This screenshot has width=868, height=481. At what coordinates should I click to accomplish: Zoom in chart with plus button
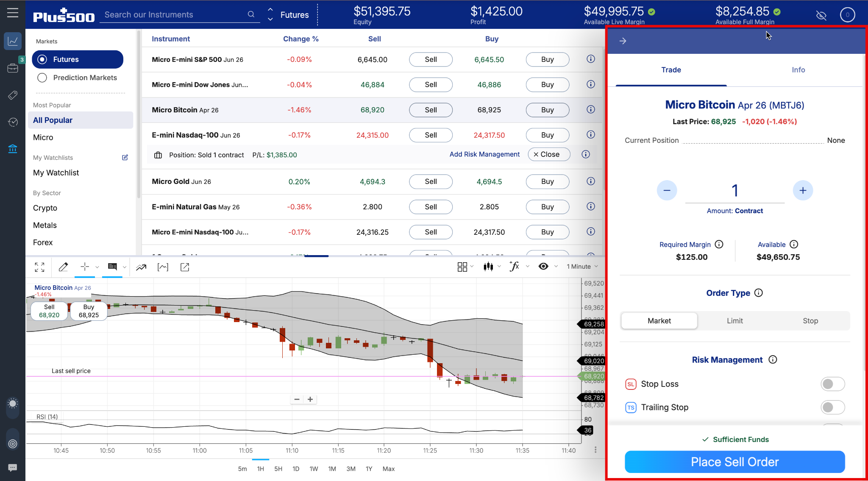310,399
